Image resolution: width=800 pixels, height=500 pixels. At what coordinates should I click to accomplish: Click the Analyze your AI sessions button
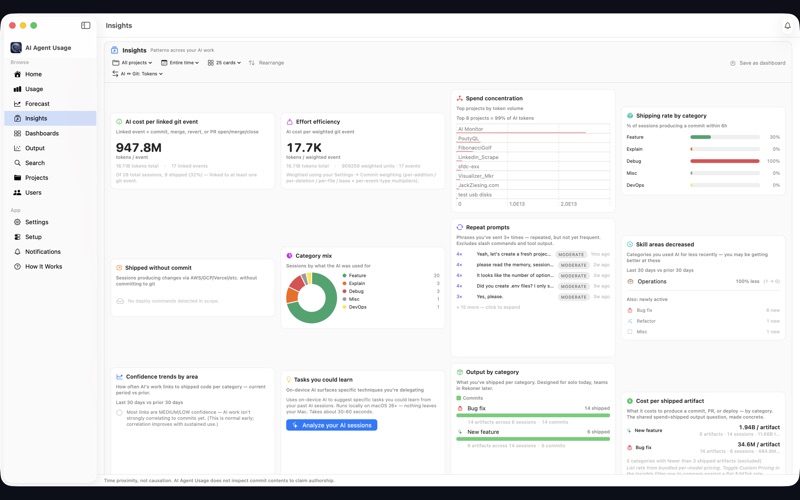click(x=332, y=425)
